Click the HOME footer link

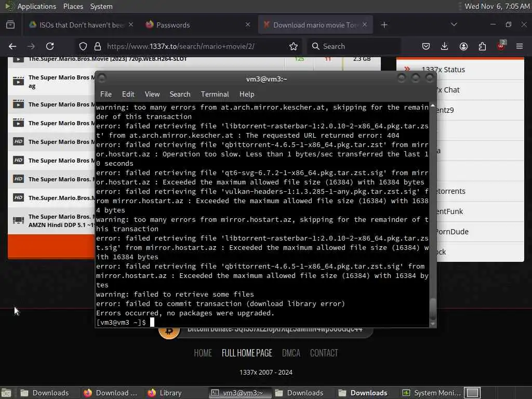coord(203,353)
